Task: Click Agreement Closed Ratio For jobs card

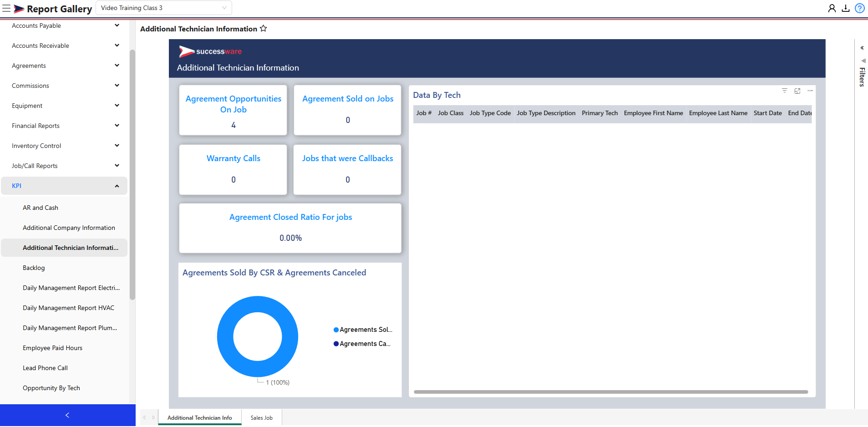Action: tap(290, 228)
